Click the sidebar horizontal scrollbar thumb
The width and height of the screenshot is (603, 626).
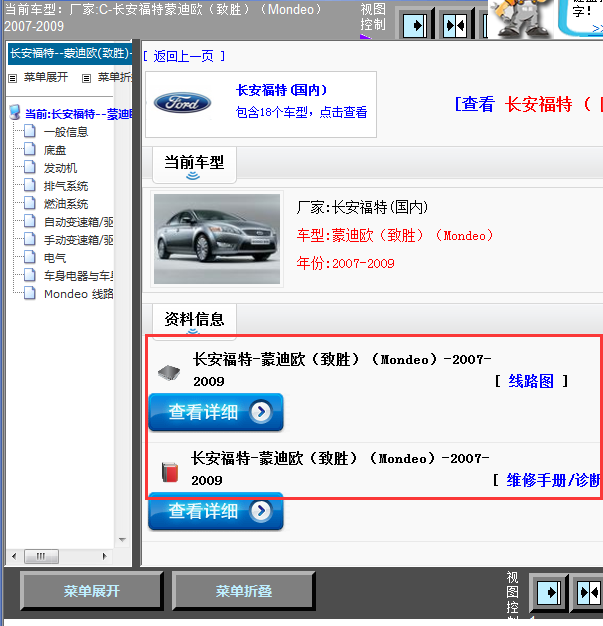click(42, 556)
